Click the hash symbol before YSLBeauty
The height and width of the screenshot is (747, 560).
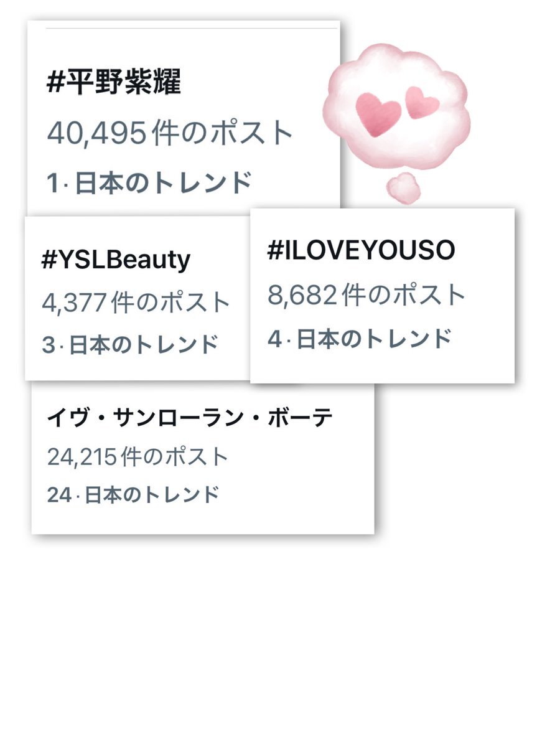coord(49,260)
